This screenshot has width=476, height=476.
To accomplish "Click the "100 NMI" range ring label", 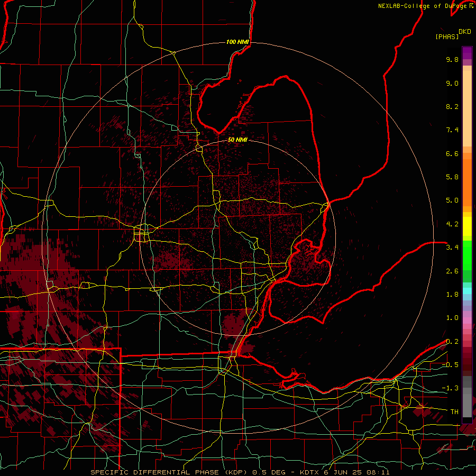I will tap(237, 42).
